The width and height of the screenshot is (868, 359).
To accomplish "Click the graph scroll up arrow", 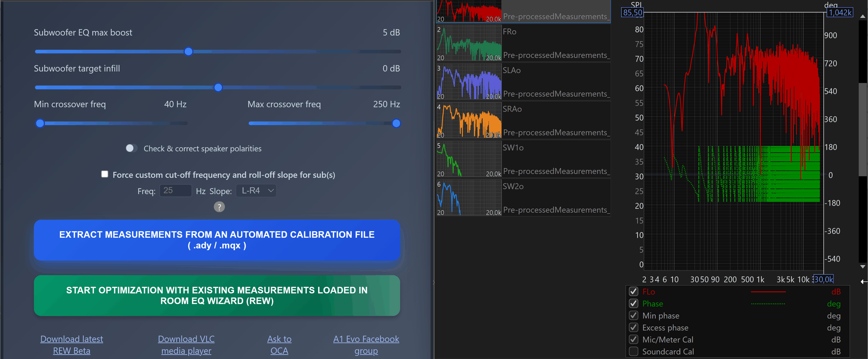I will (863, 16).
